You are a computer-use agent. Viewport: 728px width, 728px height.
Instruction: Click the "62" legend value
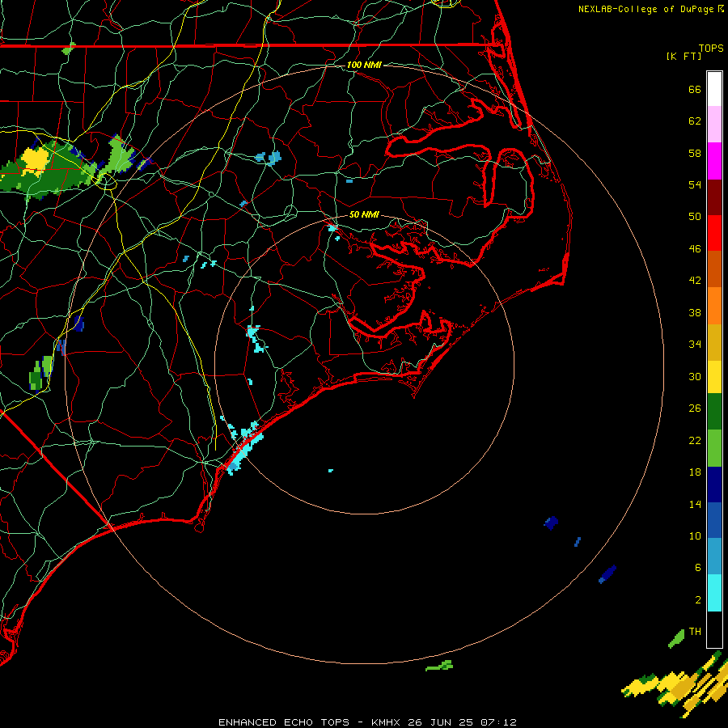pos(695,121)
